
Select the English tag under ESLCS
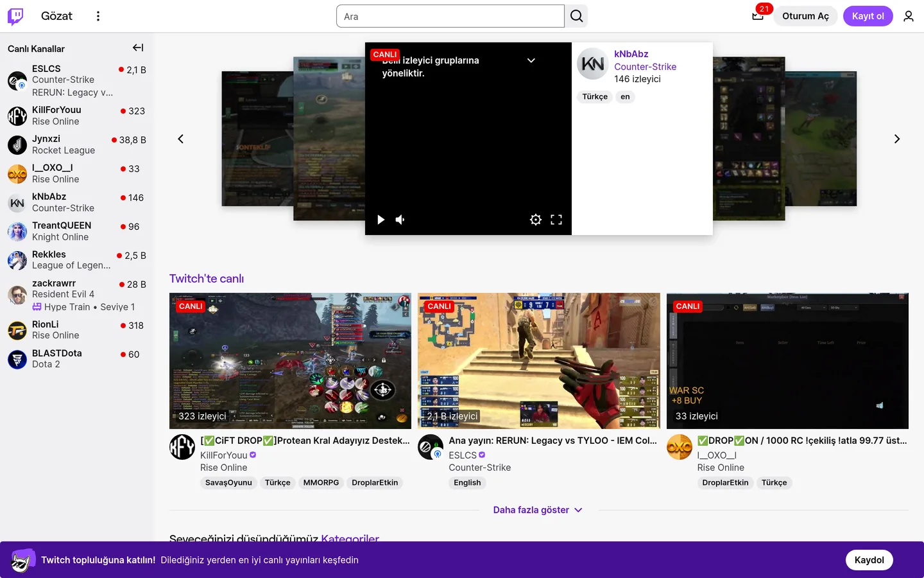tap(467, 483)
